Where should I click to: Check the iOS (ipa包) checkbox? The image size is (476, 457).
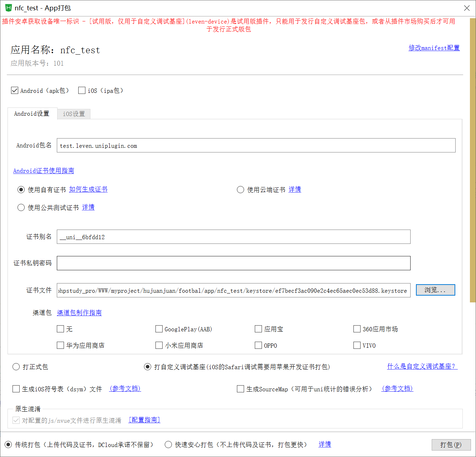pos(81,90)
